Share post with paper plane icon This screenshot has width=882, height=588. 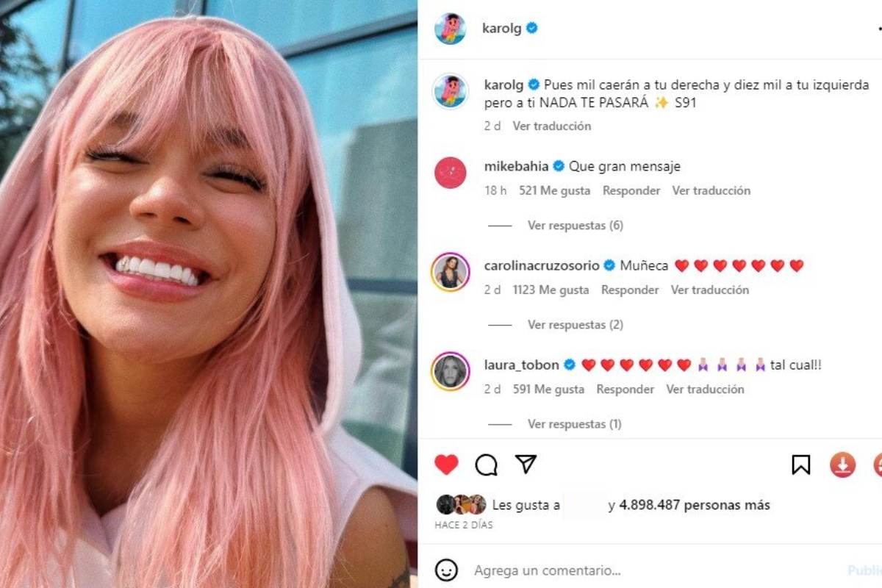(x=526, y=464)
